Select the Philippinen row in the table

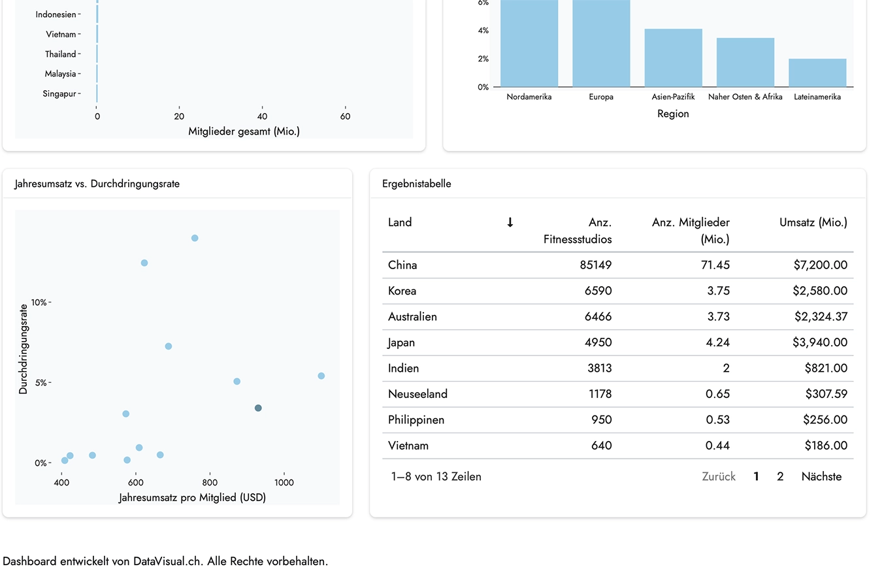click(617, 420)
